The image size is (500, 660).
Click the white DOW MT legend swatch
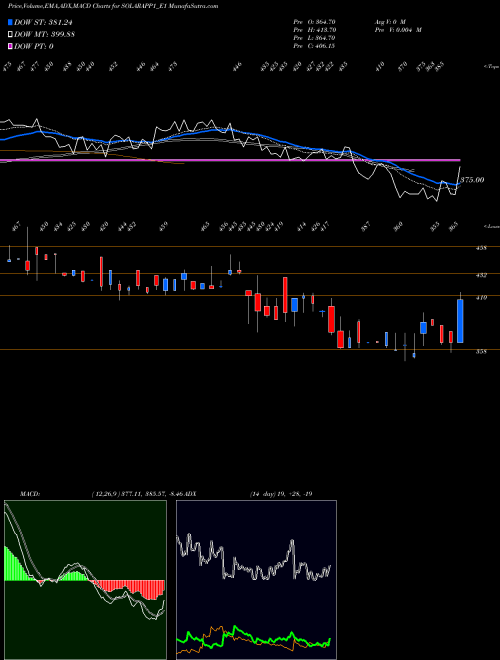tap(10, 34)
